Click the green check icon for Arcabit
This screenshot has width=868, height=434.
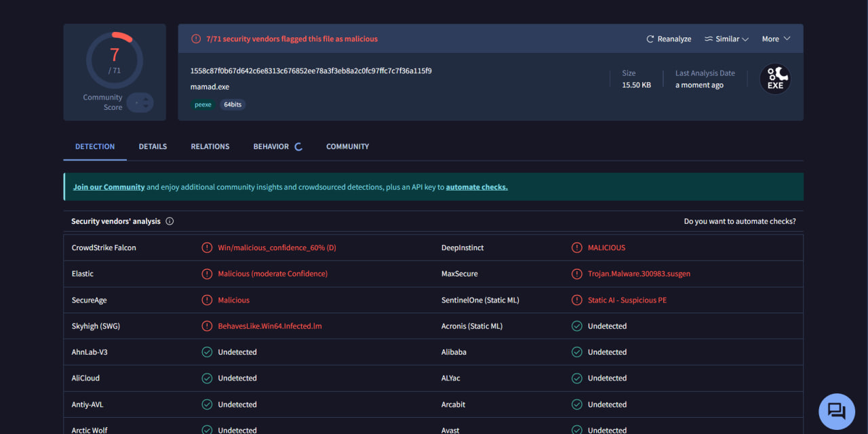tap(577, 404)
